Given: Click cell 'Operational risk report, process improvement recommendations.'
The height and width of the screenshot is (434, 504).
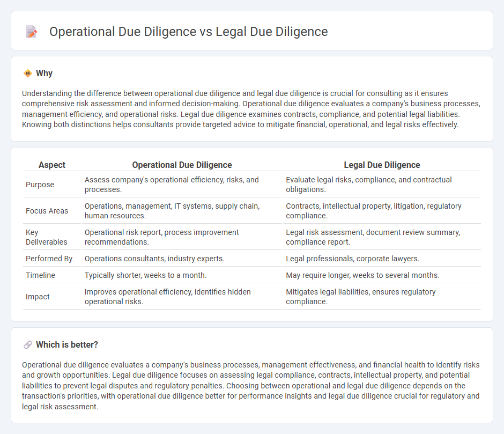Looking at the screenshot, I should (x=182, y=237).
